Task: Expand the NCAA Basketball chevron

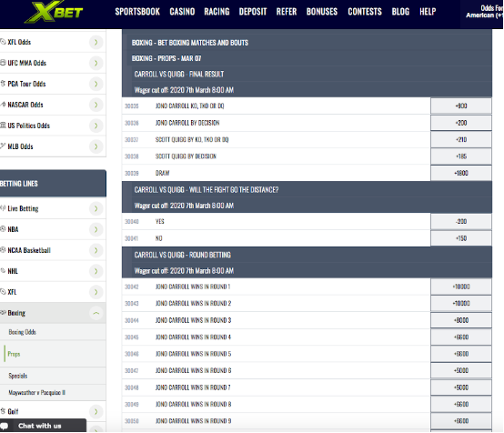Action: tap(96, 250)
